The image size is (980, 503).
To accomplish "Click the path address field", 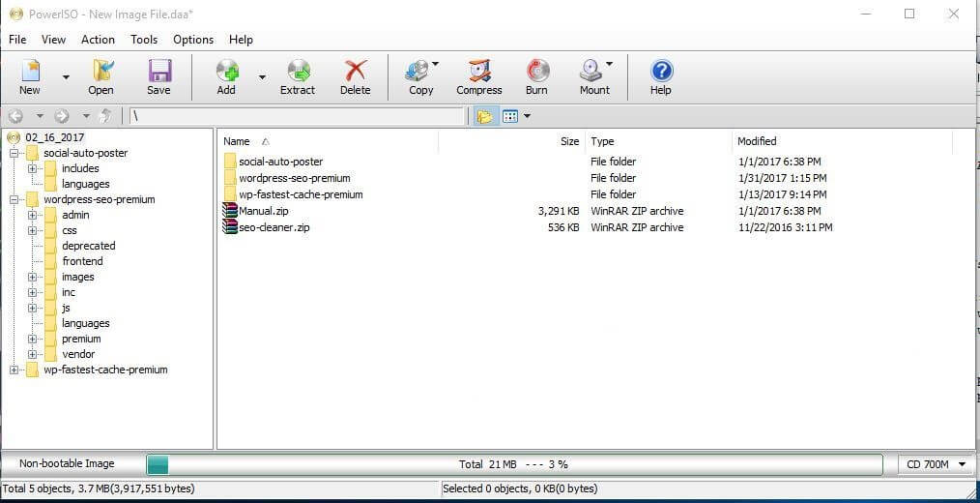I will coord(297,116).
